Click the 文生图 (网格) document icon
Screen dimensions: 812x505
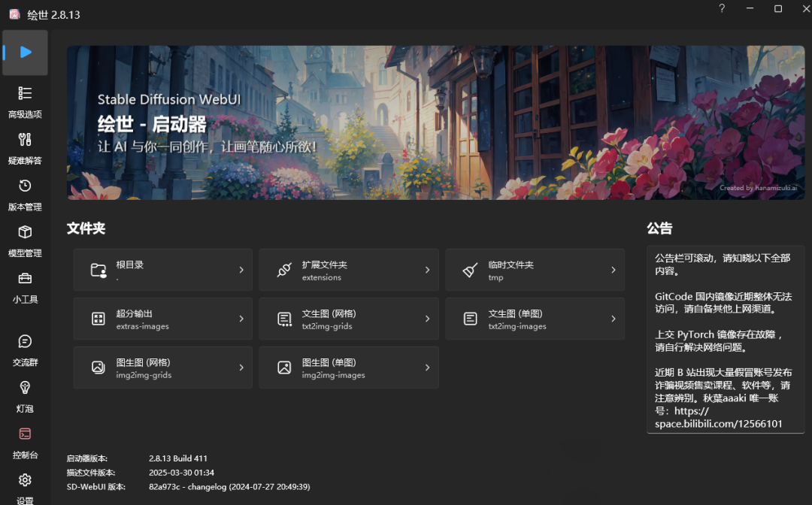[x=284, y=319]
